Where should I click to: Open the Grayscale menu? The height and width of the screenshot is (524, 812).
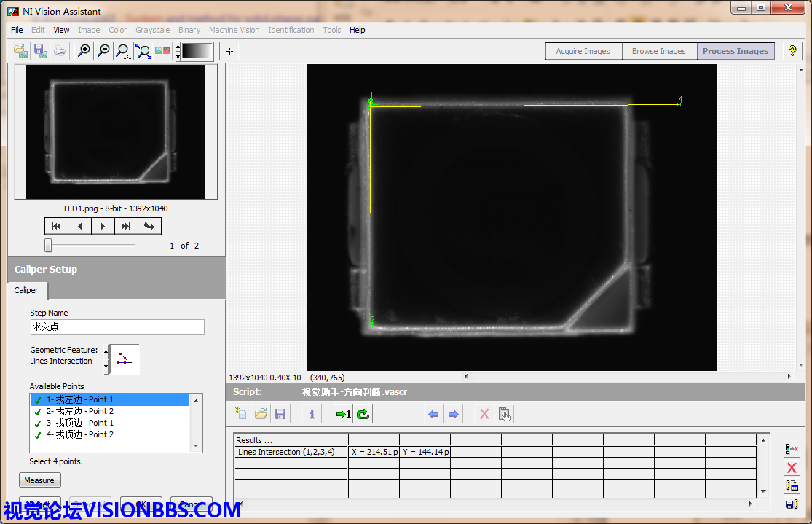(x=153, y=30)
